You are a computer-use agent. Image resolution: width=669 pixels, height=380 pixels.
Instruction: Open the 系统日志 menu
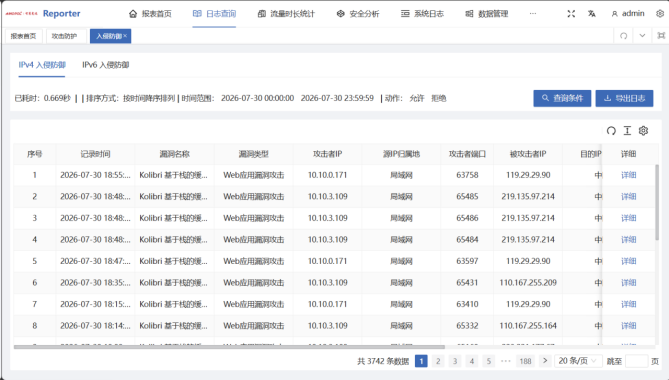click(x=422, y=14)
